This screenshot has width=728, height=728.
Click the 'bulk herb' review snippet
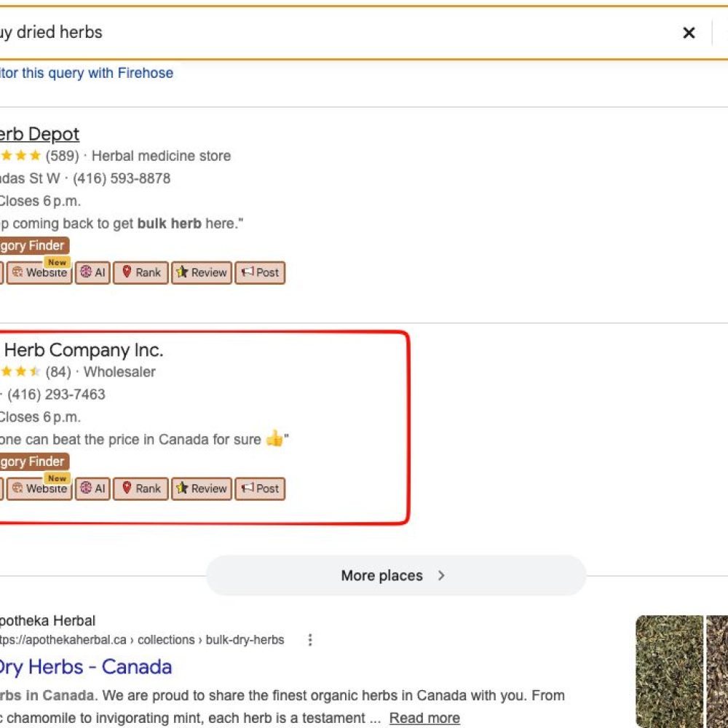click(121, 223)
